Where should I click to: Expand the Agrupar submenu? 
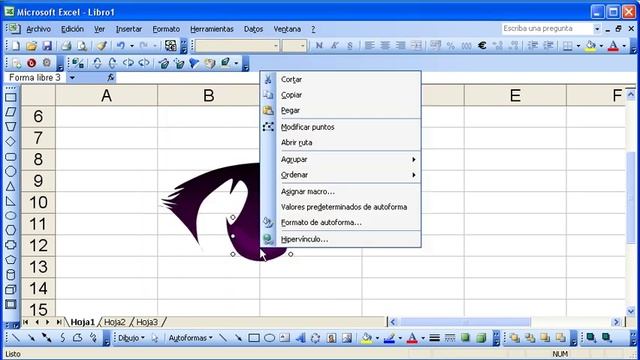[x=348, y=159]
